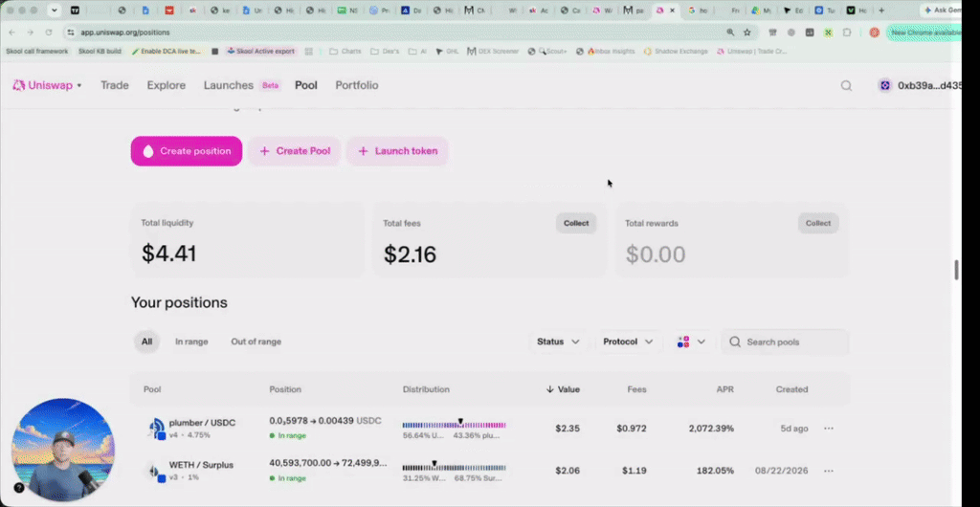Open the Trade menu
980x507 pixels.
point(115,85)
